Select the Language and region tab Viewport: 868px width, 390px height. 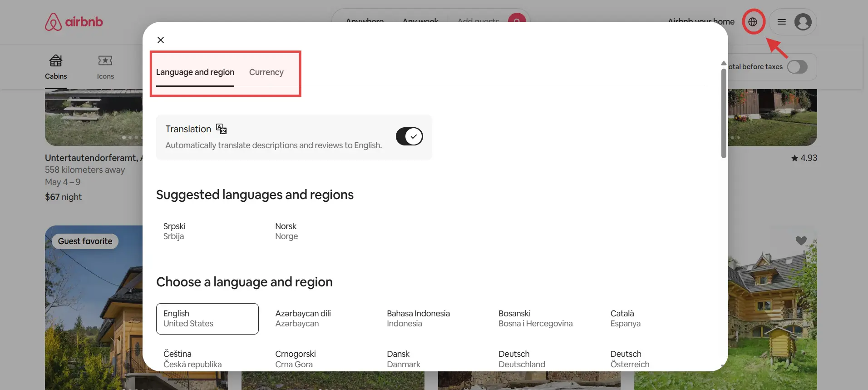pos(195,72)
